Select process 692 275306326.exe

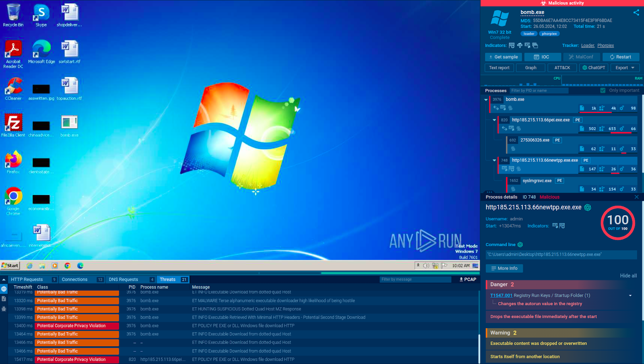coord(572,144)
